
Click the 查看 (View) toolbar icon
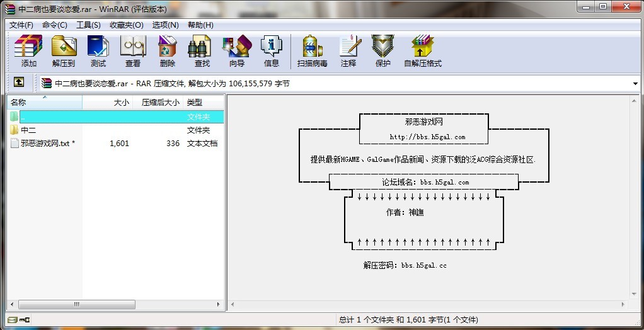[x=133, y=46]
